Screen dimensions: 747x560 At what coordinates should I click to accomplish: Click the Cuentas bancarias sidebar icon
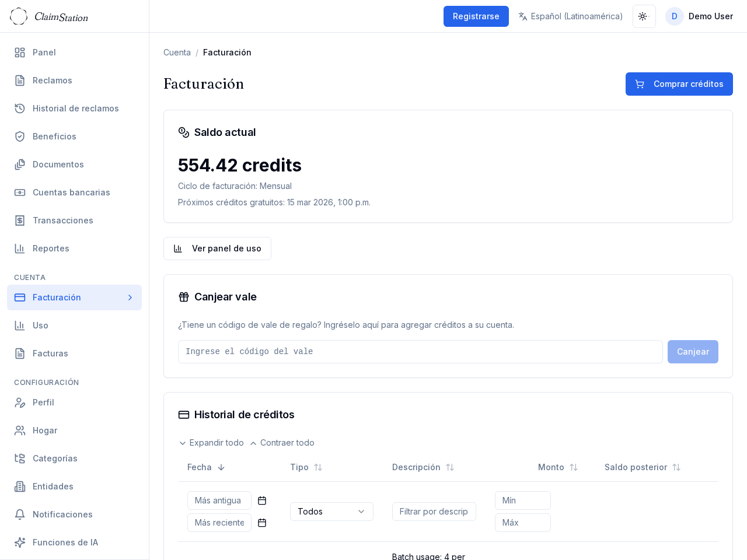point(20,192)
